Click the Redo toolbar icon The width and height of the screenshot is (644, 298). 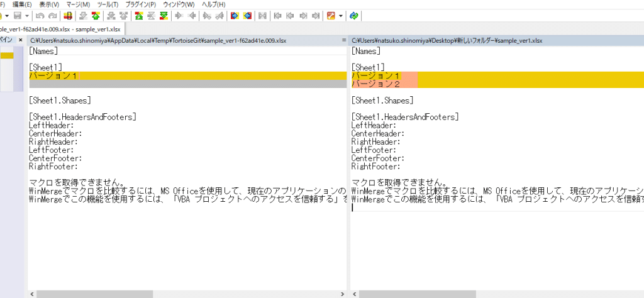(53, 16)
